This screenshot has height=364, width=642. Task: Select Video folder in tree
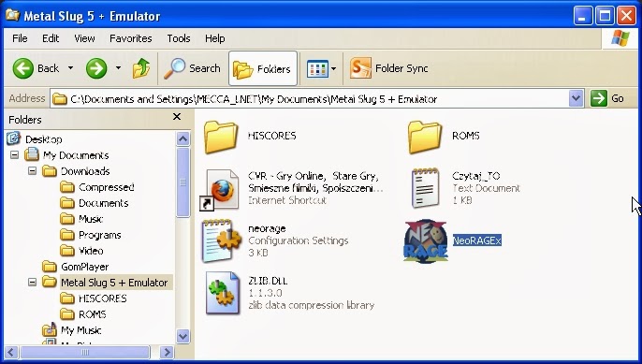tap(91, 251)
